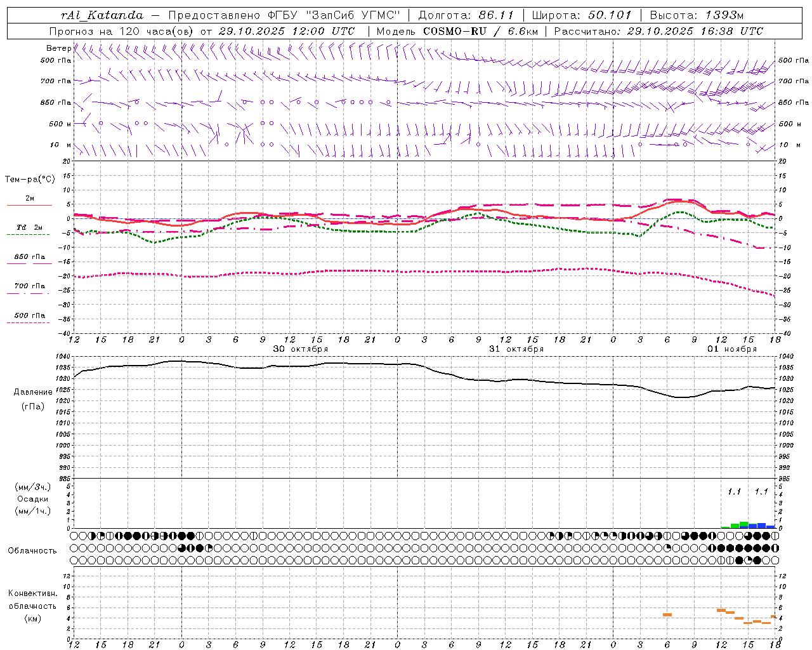Click the station title rAl_Katanda
812x650 pixels.
pos(102,15)
